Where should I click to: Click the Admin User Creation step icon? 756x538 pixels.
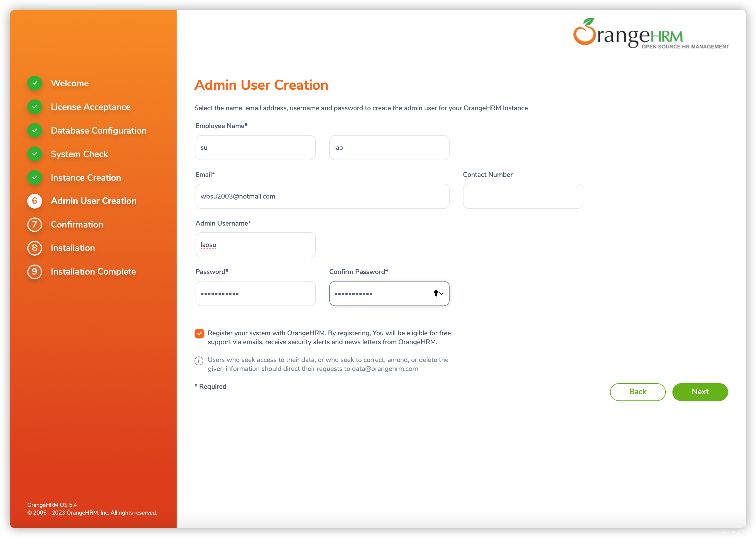(x=36, y=201)
